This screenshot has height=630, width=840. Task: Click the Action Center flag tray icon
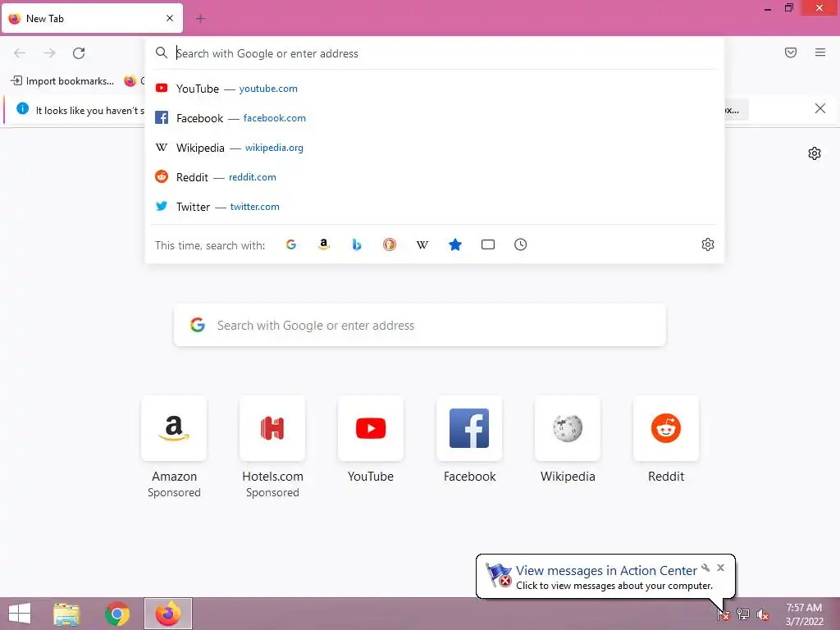tap(724, 614)
